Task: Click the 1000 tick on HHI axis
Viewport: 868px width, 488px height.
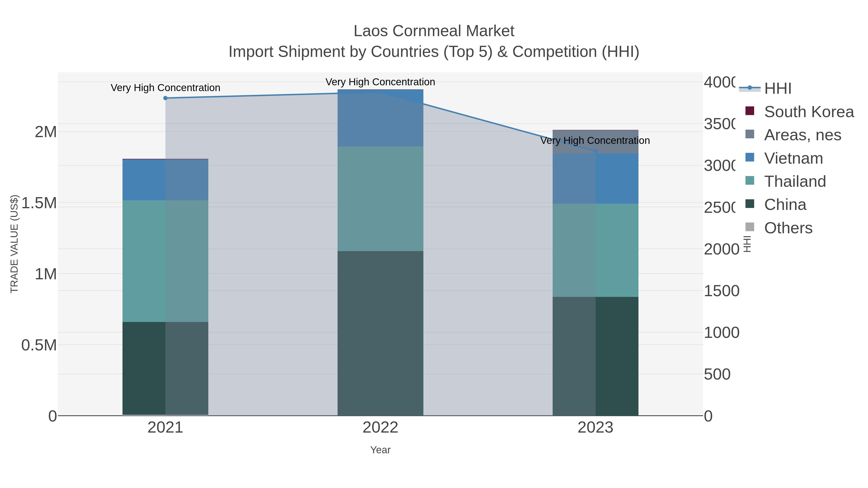Action: click(722, 333)
